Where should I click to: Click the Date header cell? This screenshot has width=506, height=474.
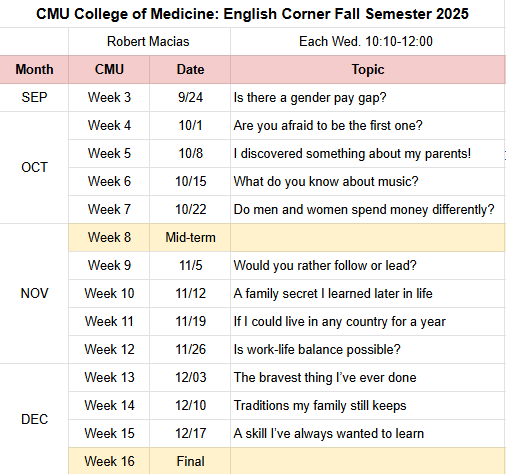[190, 69]
